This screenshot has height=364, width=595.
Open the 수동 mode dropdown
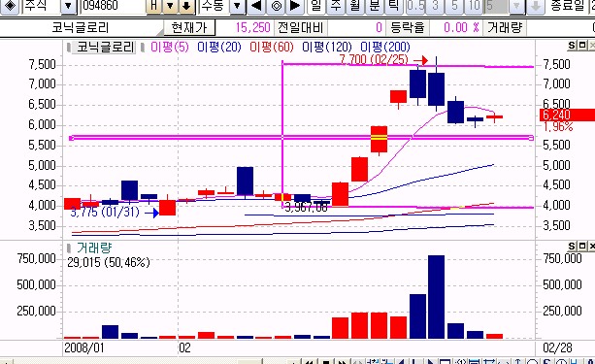[237, 6]
